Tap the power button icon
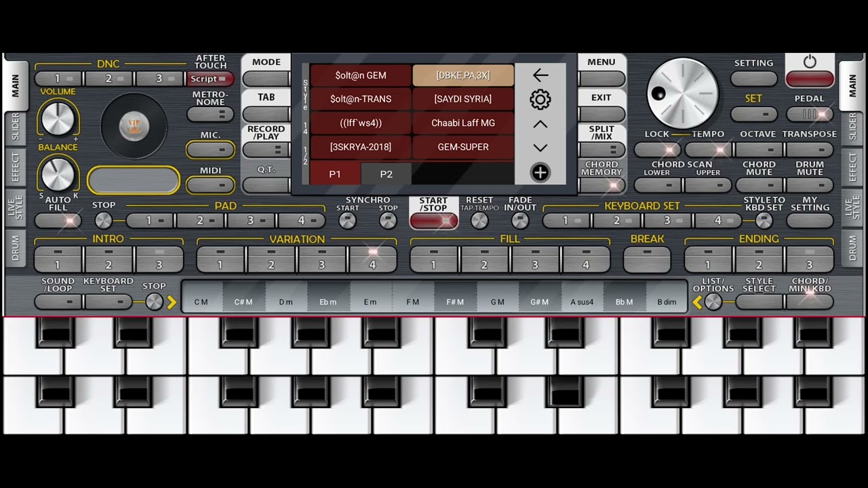 pyautogui.click(x=810, y=62)
